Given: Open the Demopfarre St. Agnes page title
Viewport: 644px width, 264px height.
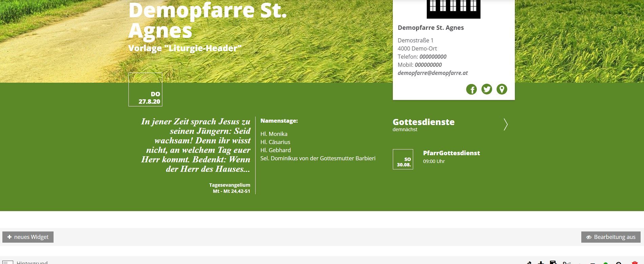Looking at the screenshot, I should tap(207, 20).
